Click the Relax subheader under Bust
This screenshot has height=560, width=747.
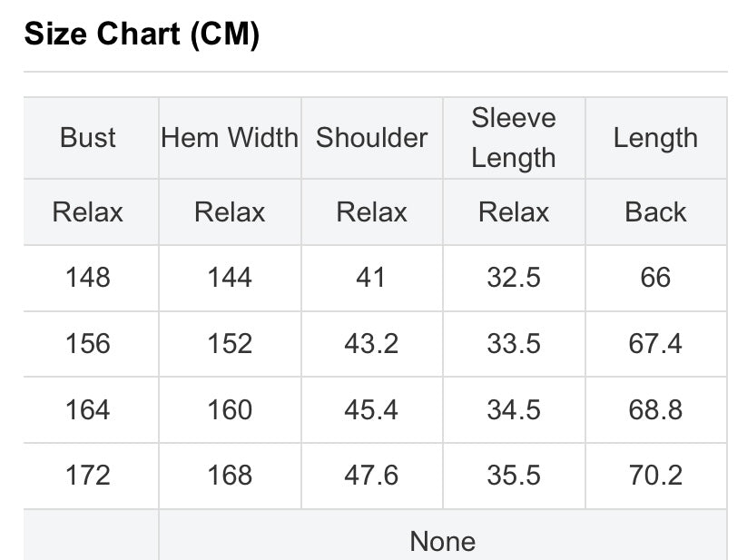tap(88, 211)
